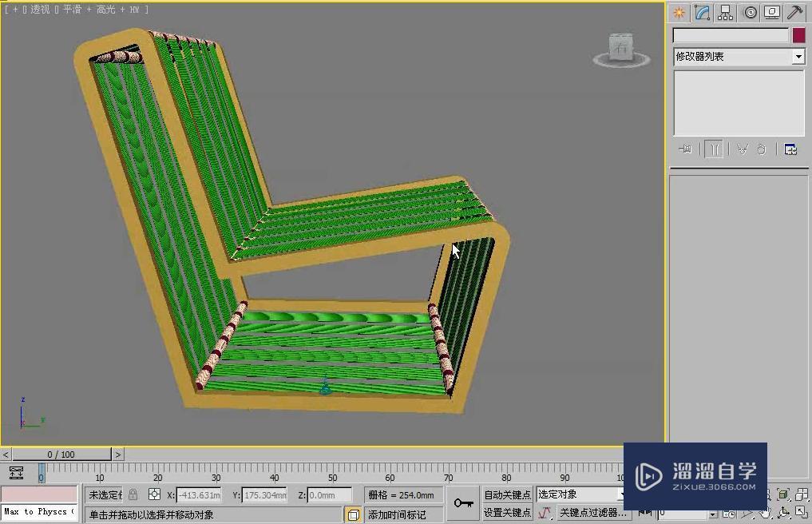
Task: Open the Display panel tab
Action: pos(772,13)
